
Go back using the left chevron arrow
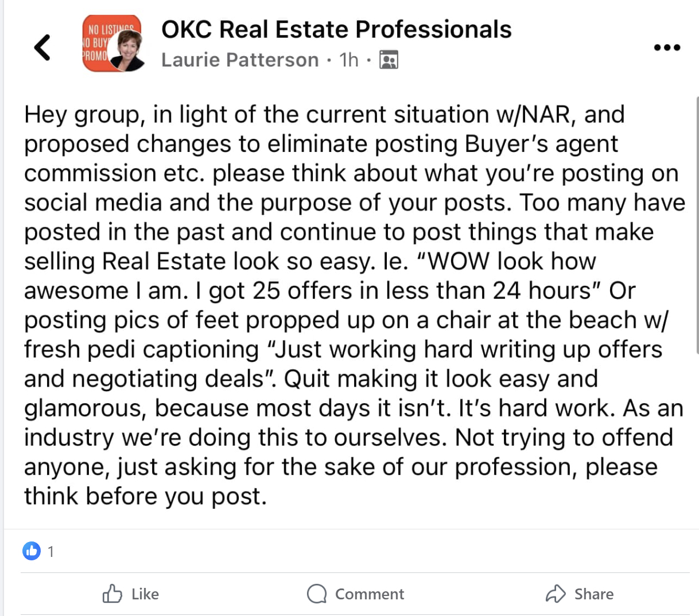pos(42,47)
